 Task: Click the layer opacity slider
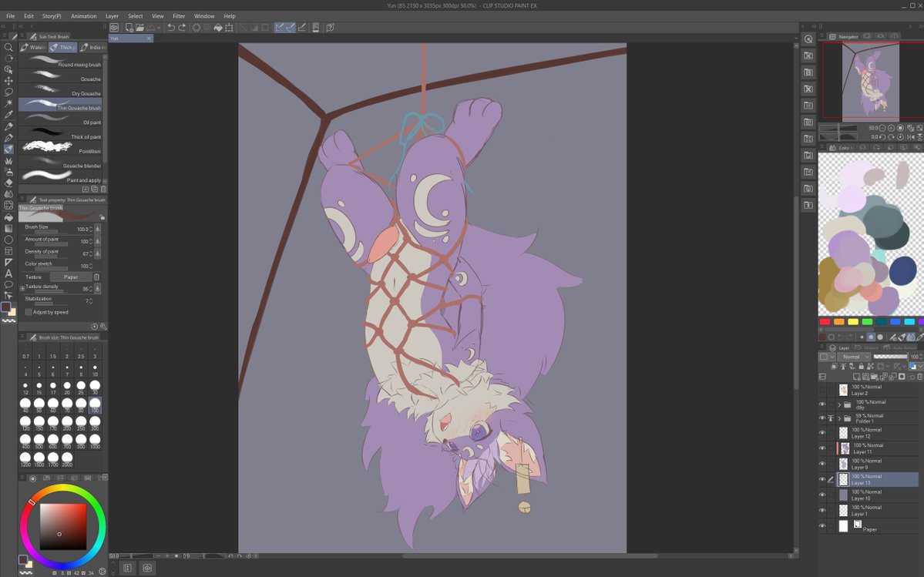pos(890,357)
